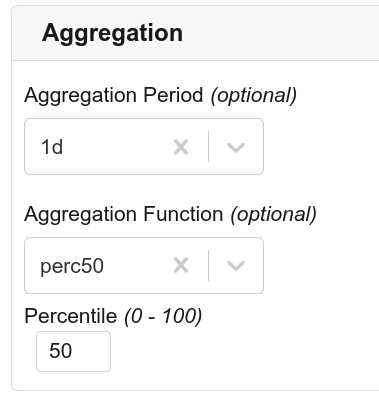
Task: Click the gray Aggregation header bar background
Action: click(x=280, y=33)
